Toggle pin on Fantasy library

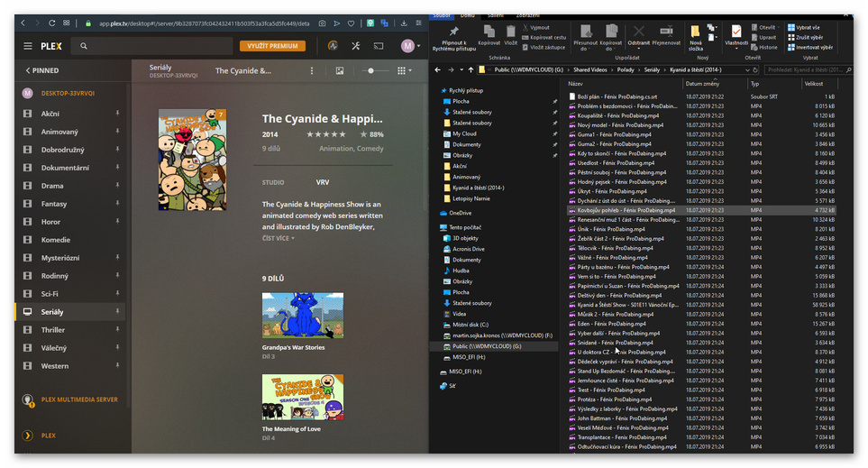(117, 203)
